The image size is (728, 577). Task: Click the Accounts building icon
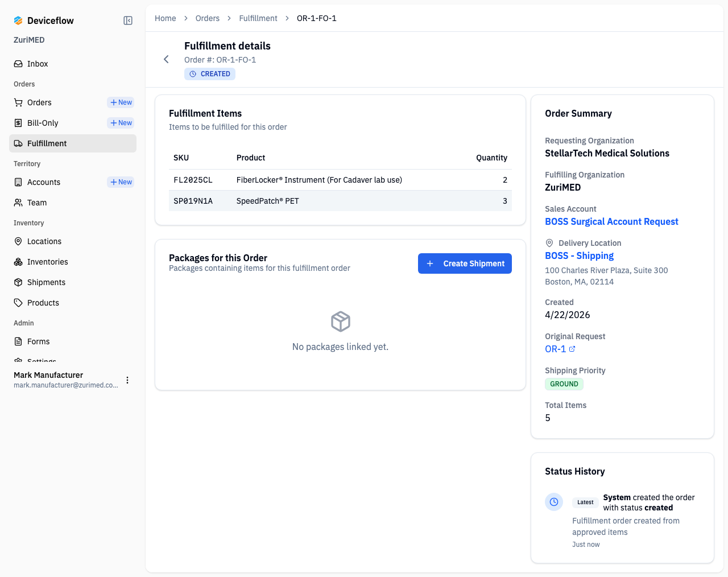click(18, 182)
